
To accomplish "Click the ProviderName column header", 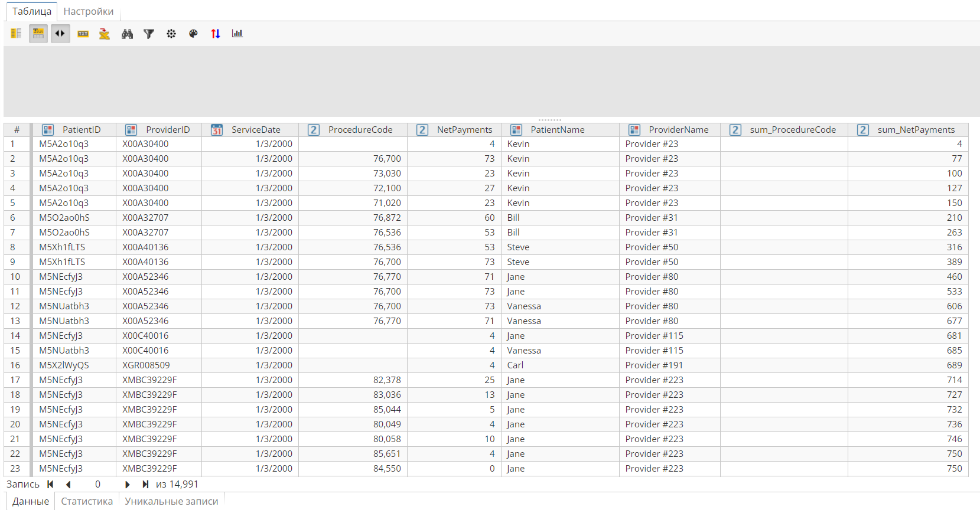I will (x=670, y=130).
